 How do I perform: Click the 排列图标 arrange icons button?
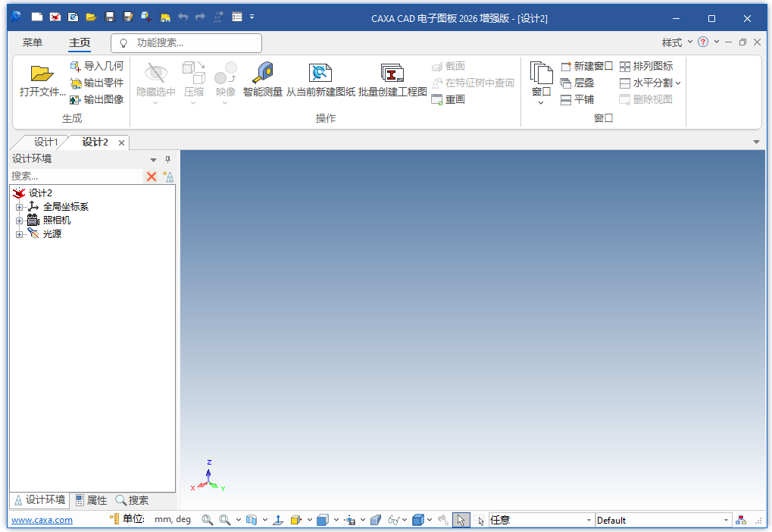(x=646, y=66)
